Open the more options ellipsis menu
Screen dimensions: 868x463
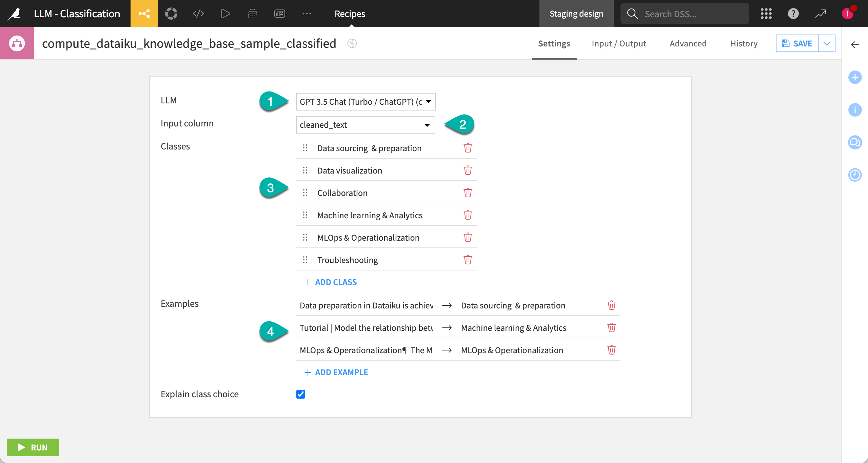pos(307,14)
